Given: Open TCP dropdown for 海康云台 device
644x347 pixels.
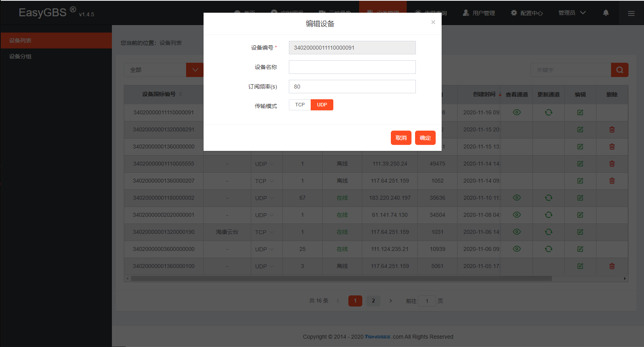Looking at the screenshot, I should click(264, 232).
